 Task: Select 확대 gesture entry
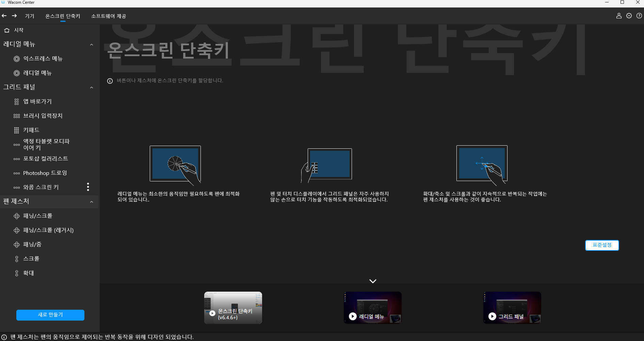(29, 273)
